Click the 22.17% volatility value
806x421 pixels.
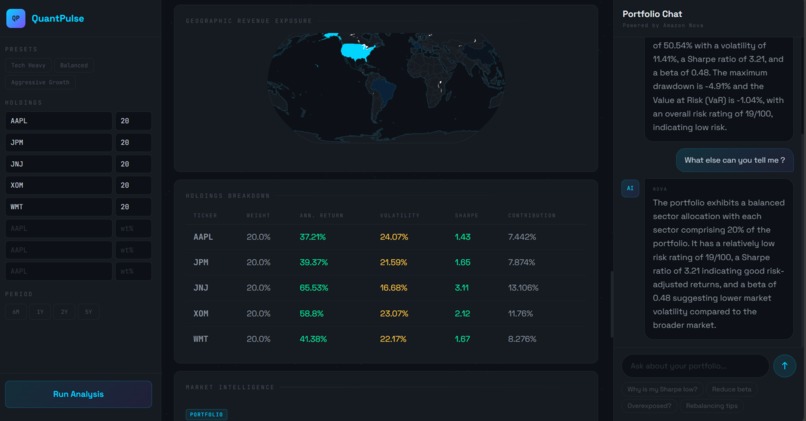pyautogui.click(x=393, y=339)
